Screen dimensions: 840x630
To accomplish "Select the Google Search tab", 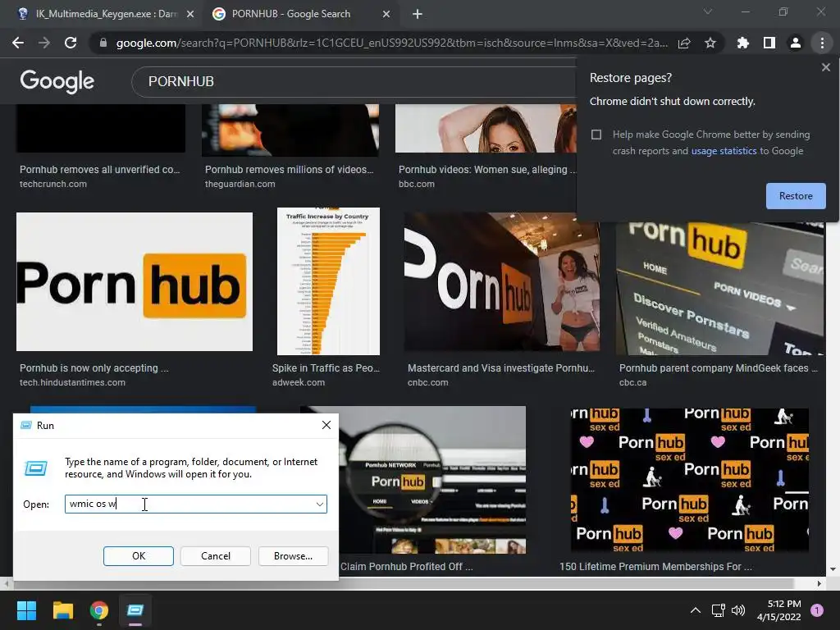I will click(300, 14).
